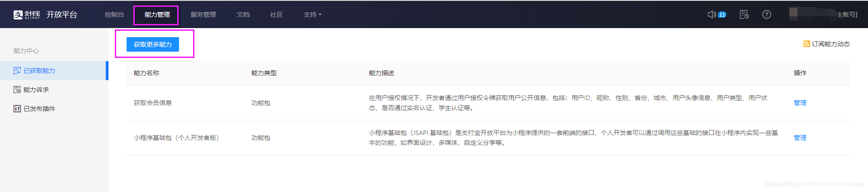Image resolution: width=868 pixels, height=192 pixels.
Task: Click 能力中心 sidebar heading
Action: coord(26,51)
